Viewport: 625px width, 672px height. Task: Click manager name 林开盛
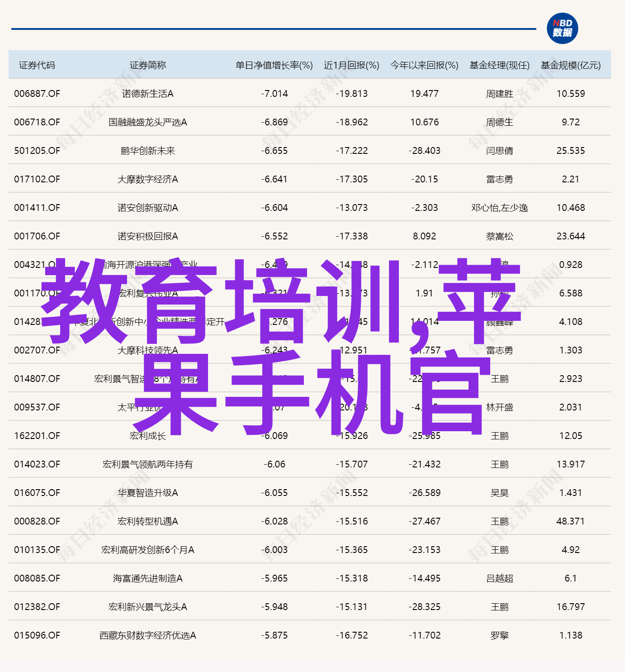500,407
